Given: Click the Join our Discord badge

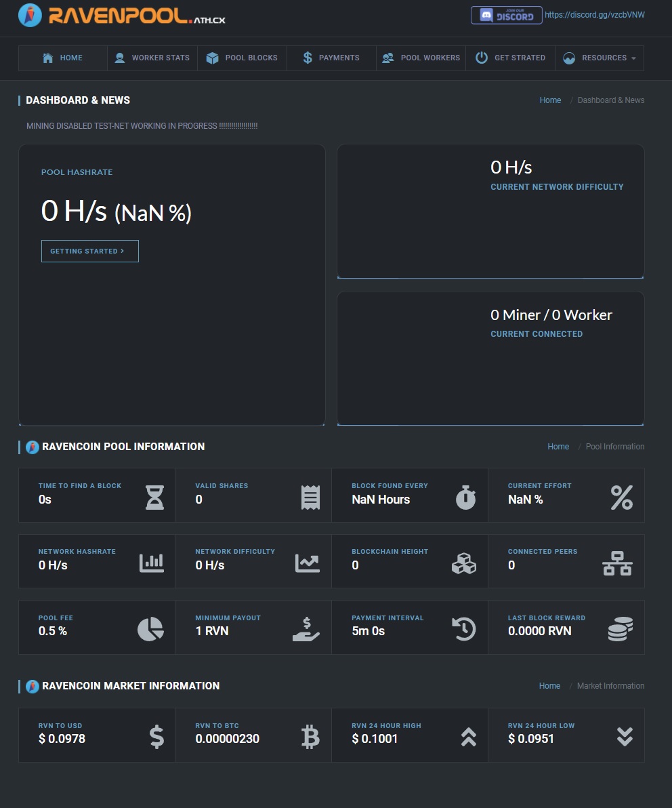Looking at the screenshot, I should tap(506, 15).
